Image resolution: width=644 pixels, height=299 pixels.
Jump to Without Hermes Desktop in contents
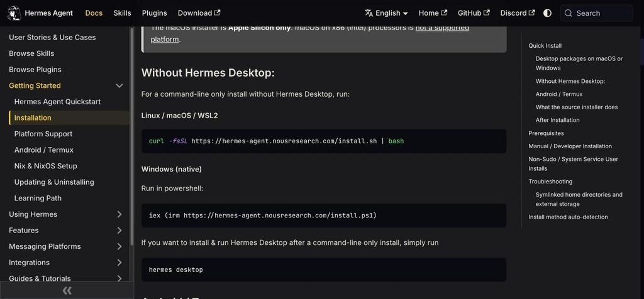pyautogui.click(x=570, y=81)
